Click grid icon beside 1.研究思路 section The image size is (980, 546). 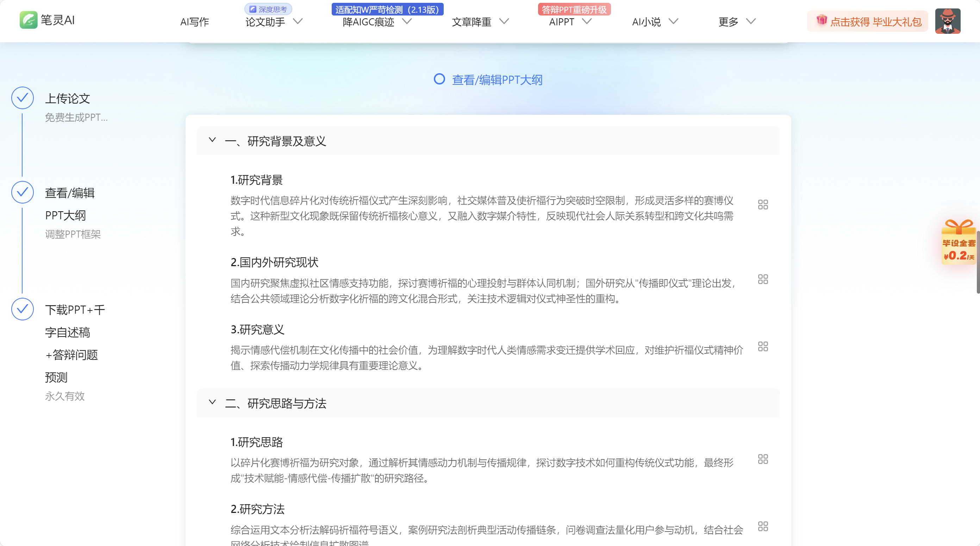click(763, 459)
